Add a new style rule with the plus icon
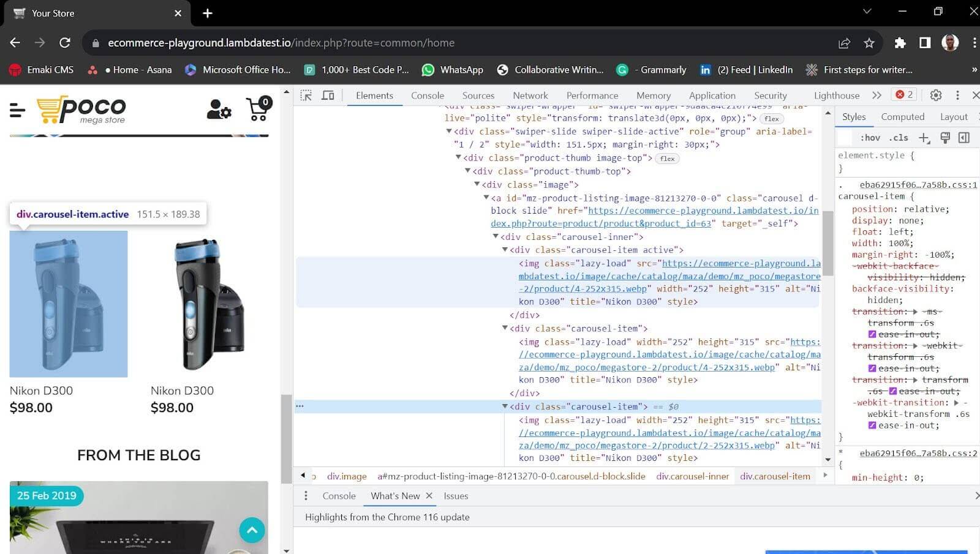 tap(924, 137)
